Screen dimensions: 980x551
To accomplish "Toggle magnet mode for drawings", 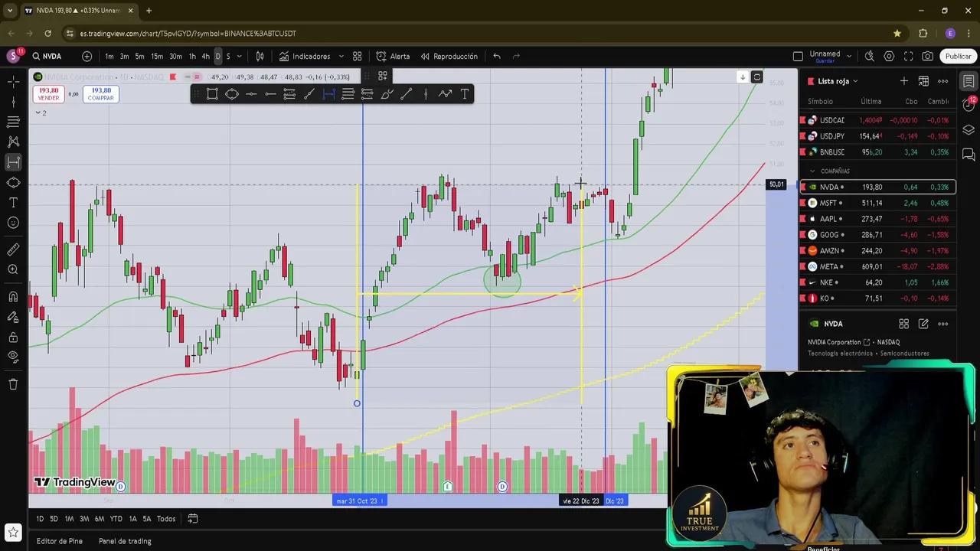I will (13, 297).
